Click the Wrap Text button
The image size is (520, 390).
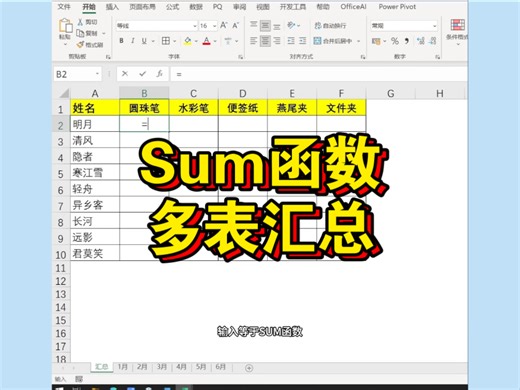pos(330,25)
